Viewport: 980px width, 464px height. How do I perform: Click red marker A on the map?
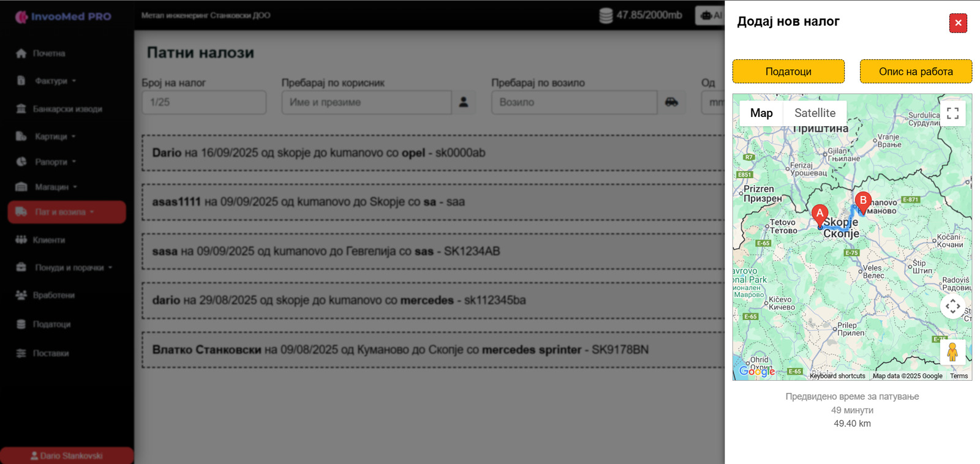click(x=820, y=214)
